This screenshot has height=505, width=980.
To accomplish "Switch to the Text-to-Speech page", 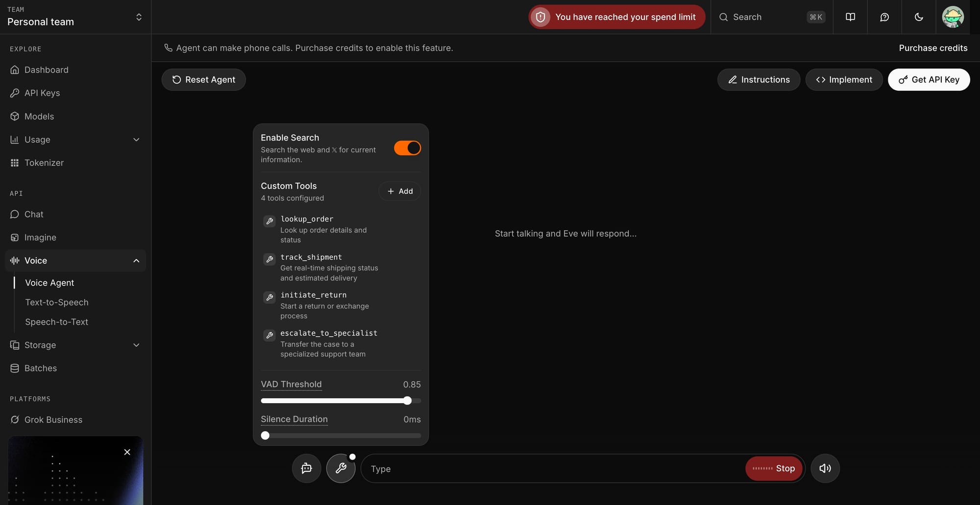I will (56, 302).
